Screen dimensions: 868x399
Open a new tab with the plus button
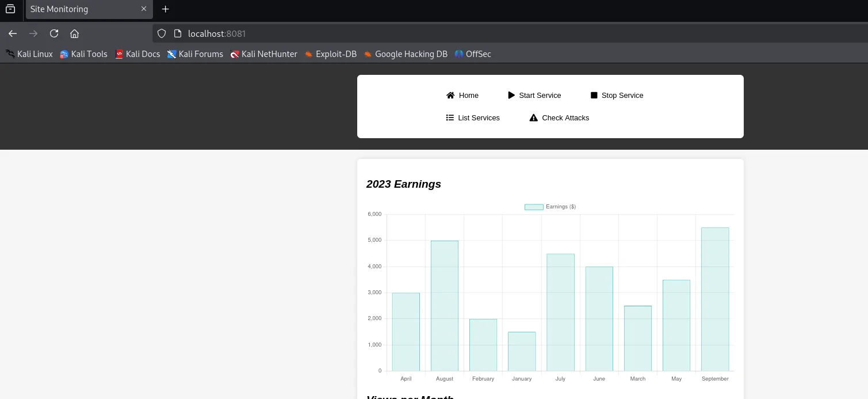click(x=166, y=9)
